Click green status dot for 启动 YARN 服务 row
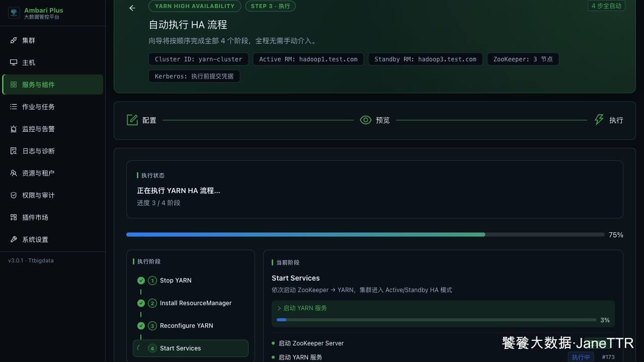 273,357
